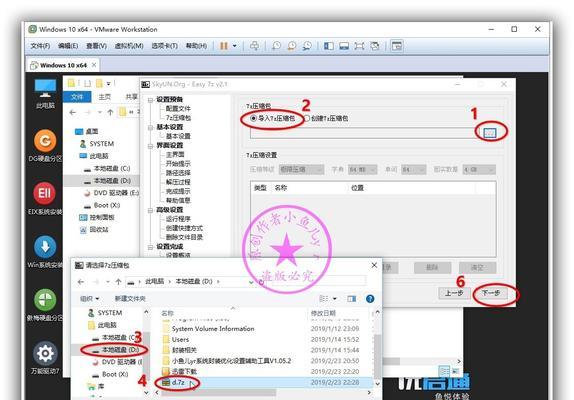Select 本地磁盘 (C:) in Explorer tree
This screenshot has width=574, height=400.
click(107, 168)
